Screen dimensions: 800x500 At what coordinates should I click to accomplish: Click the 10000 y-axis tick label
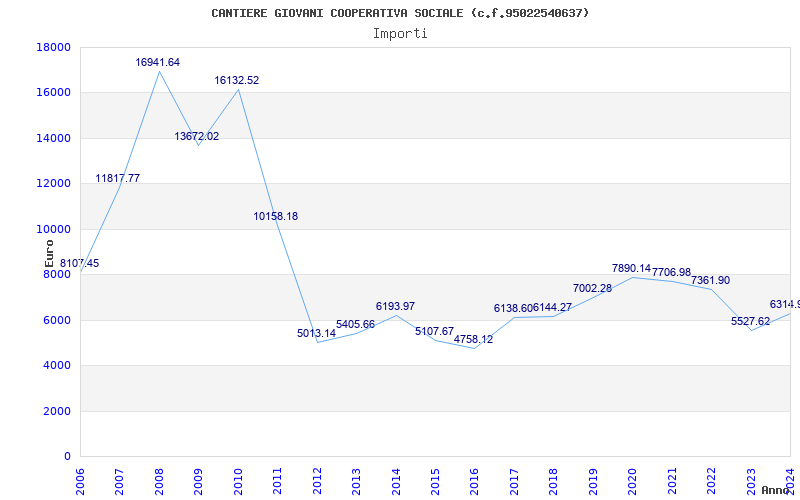click(54, 229)
